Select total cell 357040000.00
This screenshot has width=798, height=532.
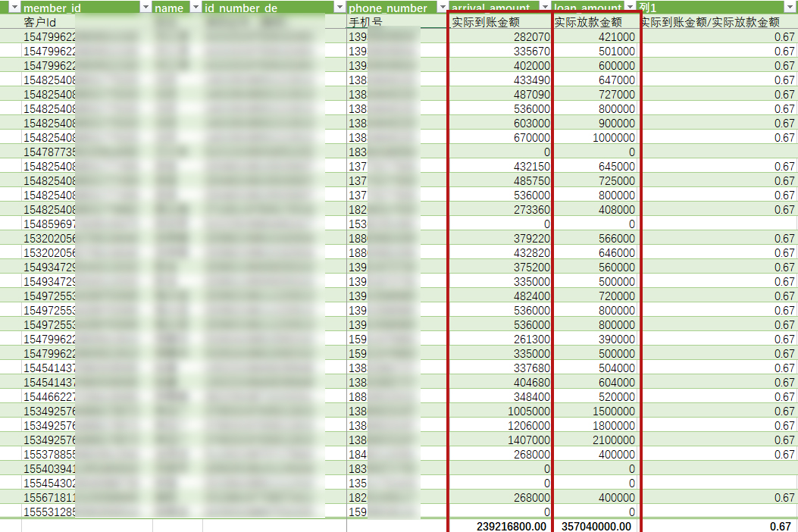coord(595,526)
